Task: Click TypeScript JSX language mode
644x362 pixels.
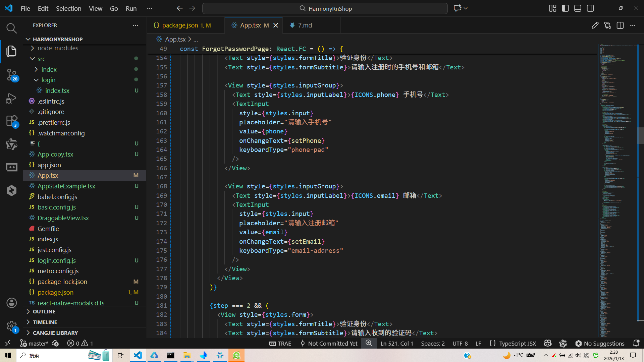Action: (517, 343)
